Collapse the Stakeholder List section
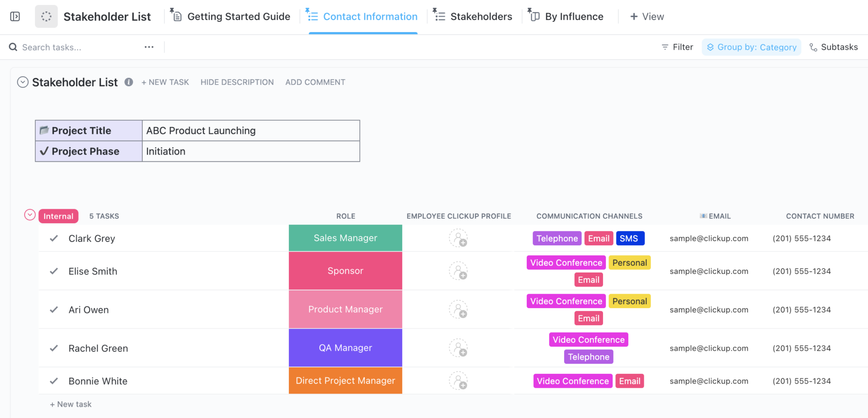Viewport: 868px width, 418px height. (23, 82)
